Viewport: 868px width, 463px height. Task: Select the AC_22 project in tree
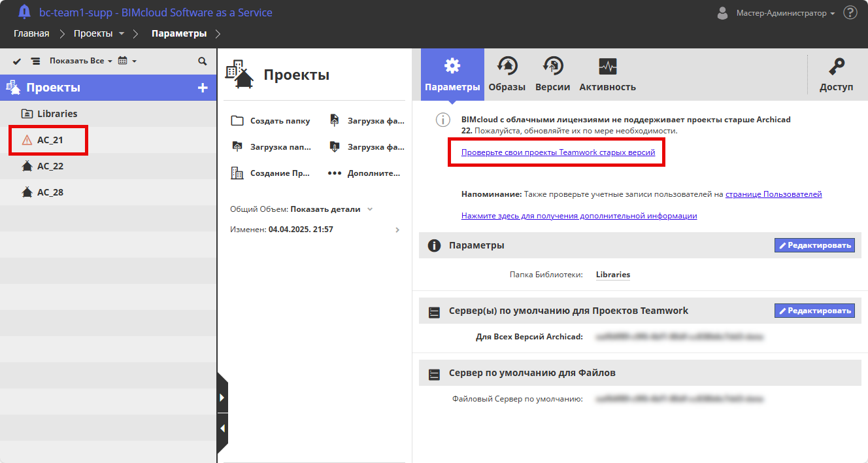(x=108, y=166)
